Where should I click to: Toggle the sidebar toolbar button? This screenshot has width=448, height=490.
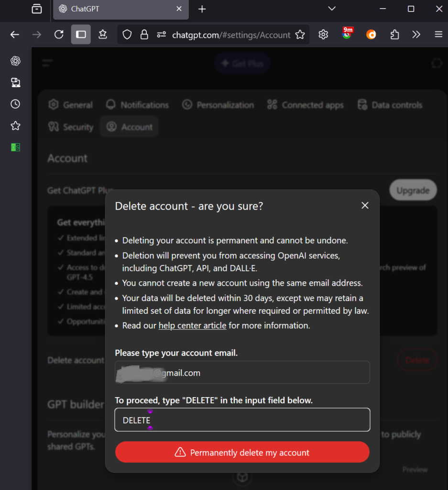[x=81, y=34]
